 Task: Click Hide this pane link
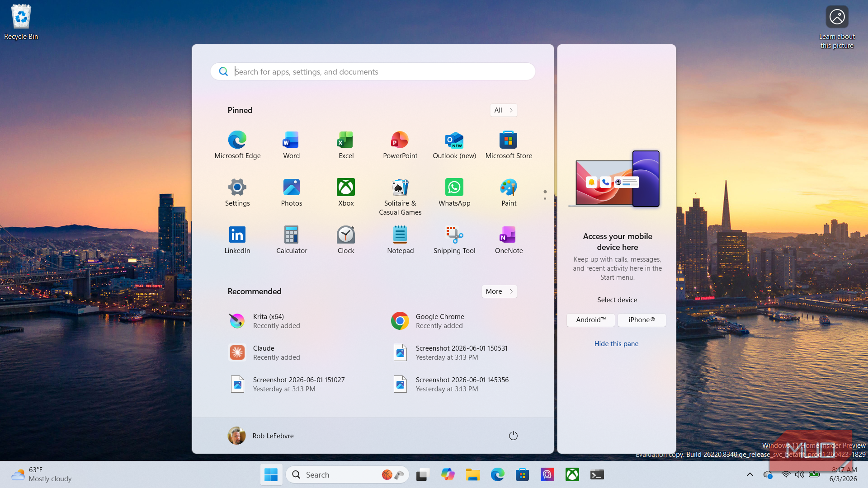tap(616, 344)
